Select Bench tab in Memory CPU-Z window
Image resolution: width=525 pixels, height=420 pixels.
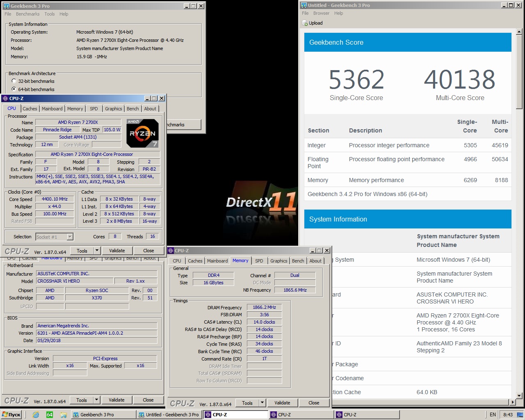tap(298, 261)
